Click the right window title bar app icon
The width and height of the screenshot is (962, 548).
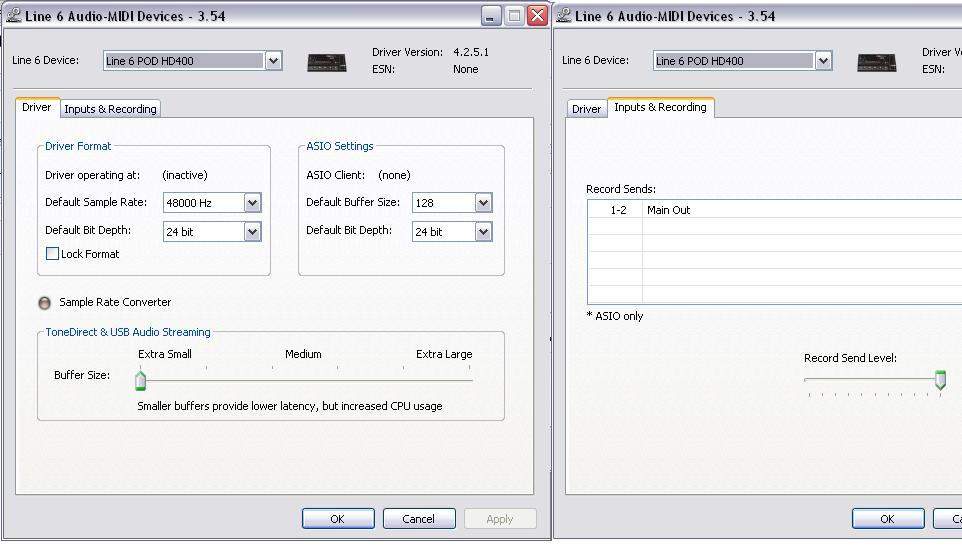pyautogui.click(x=563, y=15)
